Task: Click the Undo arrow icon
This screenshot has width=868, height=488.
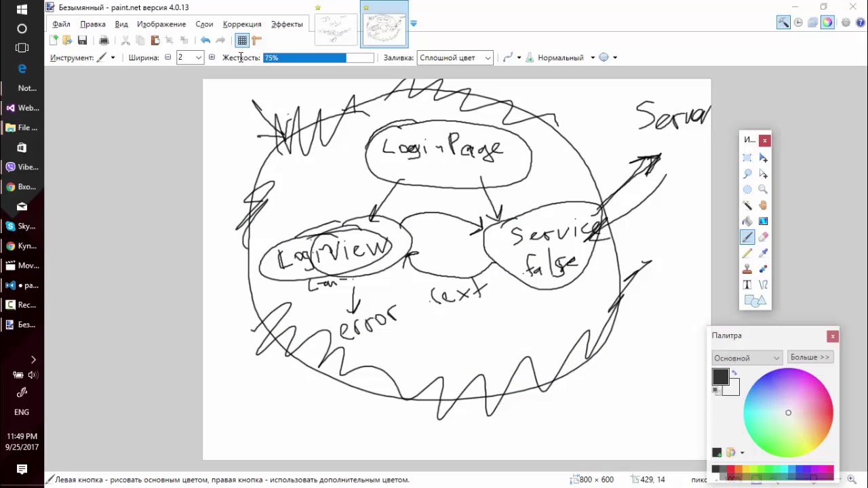Action: [205, 41]
